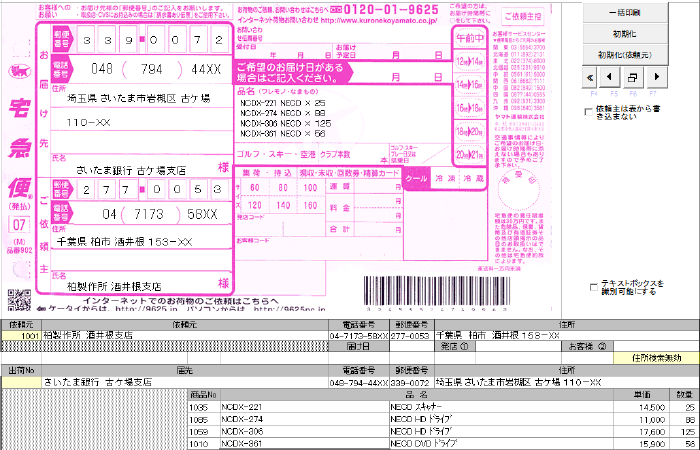
Task: Enable テキストボックスを識別可能にする checkbox
Action: [x=594, y=287]
